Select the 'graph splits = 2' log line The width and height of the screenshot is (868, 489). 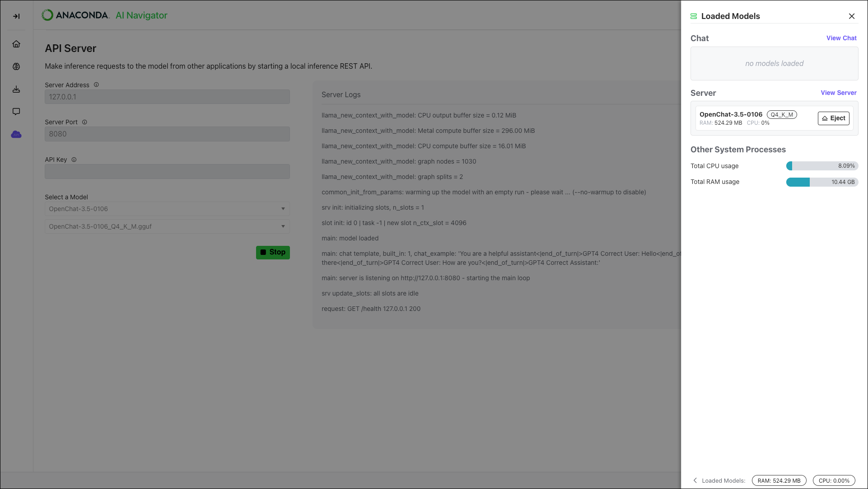(392, 177)
